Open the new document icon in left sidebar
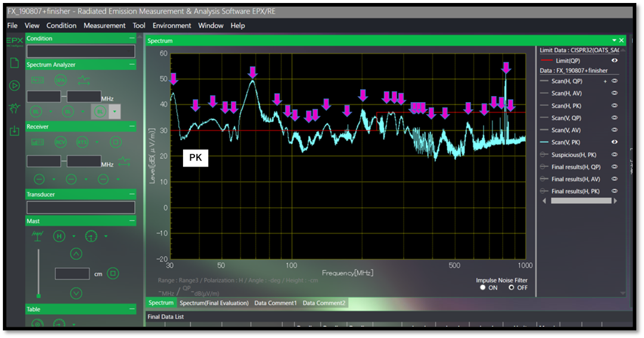Image resolution: width=644 pixels, height=338 pixels. pyautogui.click(x=14, y=63)
